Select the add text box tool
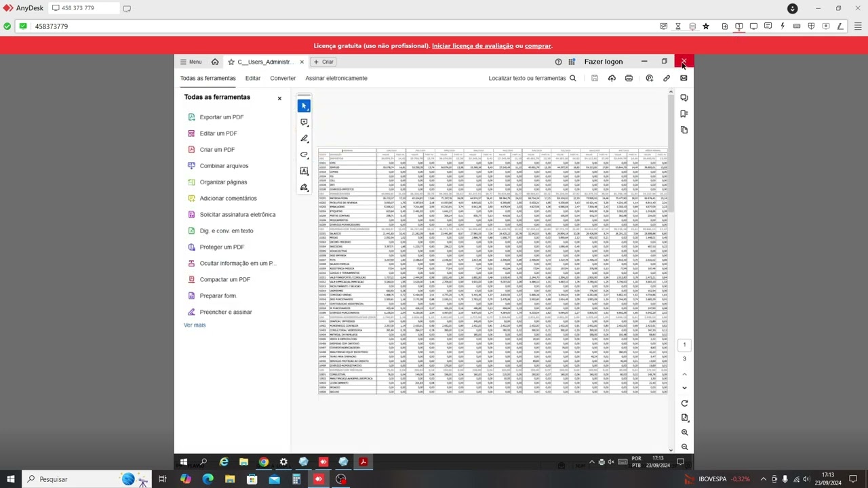The height and width of the screenshot is (488, 868). (x=304, y=171)
